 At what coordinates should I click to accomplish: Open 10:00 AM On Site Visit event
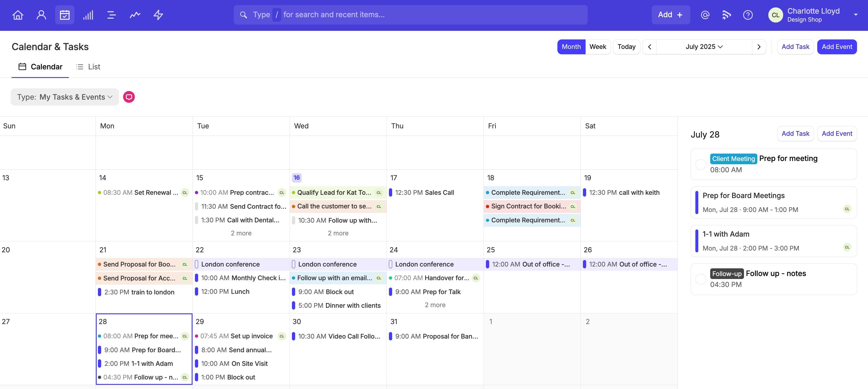(241, 364)
